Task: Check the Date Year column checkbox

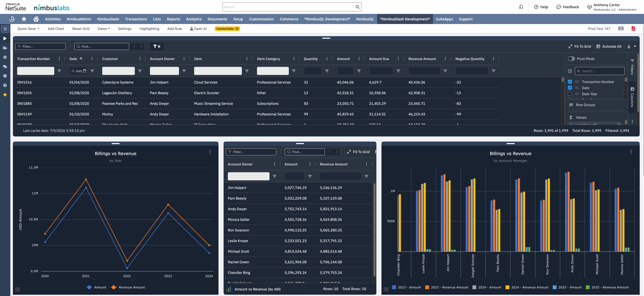Action: [x=570, y=94]
